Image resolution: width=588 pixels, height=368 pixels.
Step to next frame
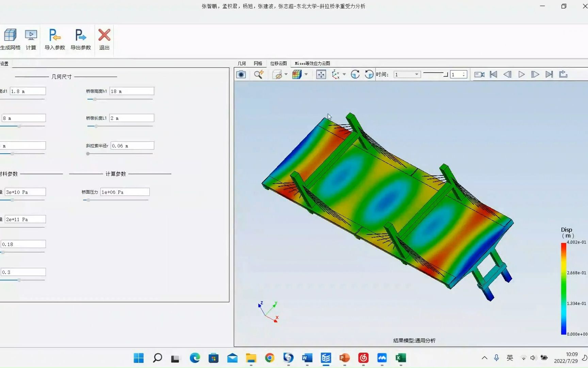tap(535, 74)
